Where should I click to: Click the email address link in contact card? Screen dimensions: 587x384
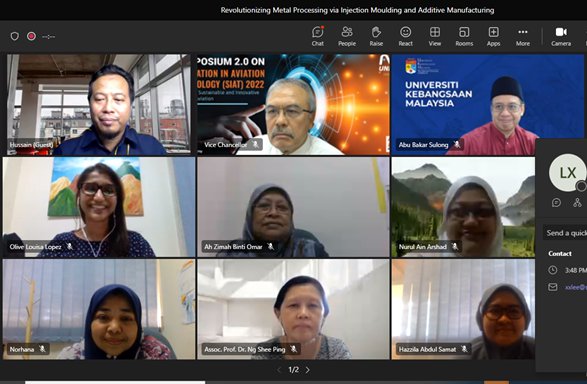576,287
